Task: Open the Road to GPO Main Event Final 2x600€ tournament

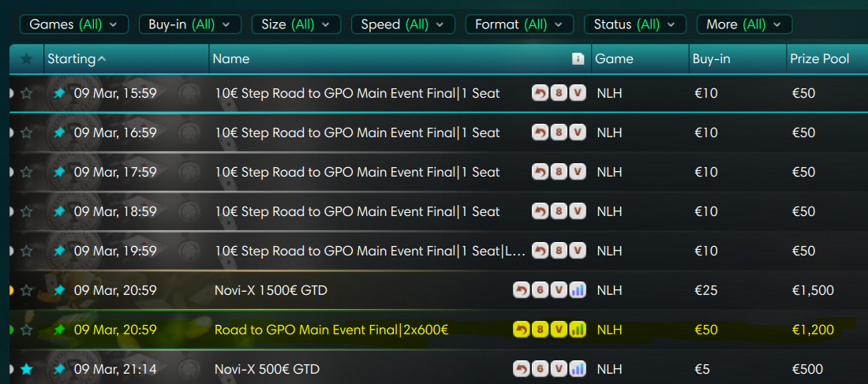Action: (331, 330)
